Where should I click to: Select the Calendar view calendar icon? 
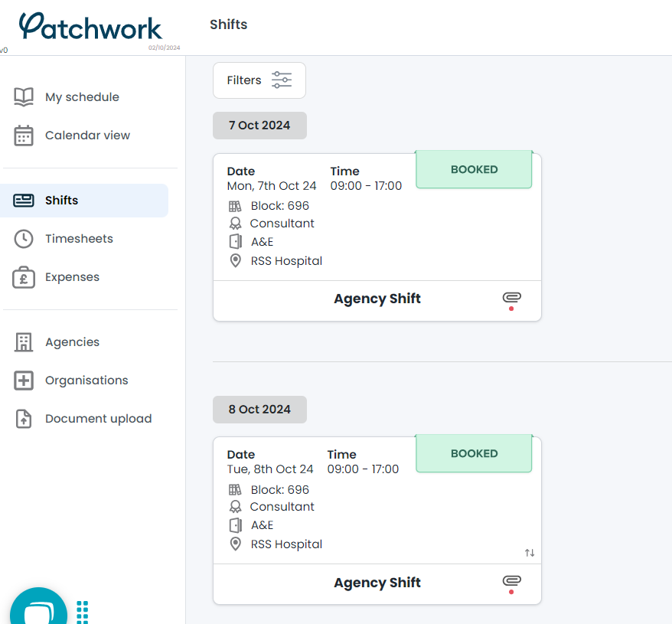tap(22, 136)
